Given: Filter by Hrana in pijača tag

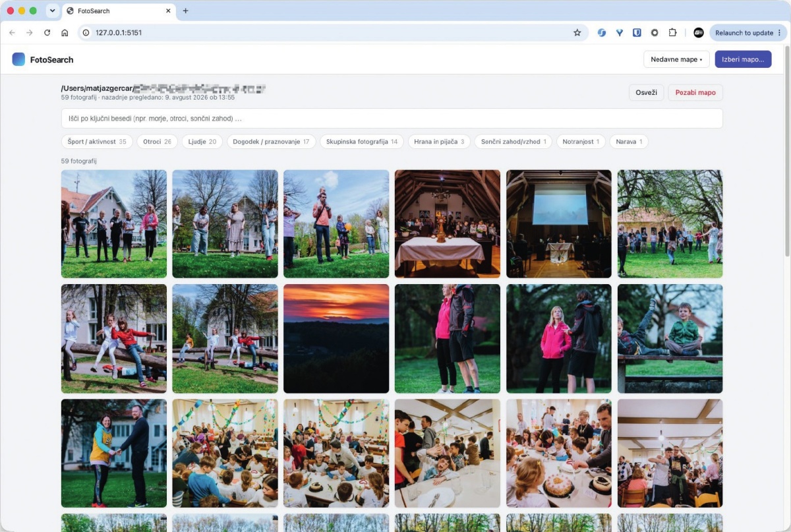Looking at the screenshot, I should 439,142.
